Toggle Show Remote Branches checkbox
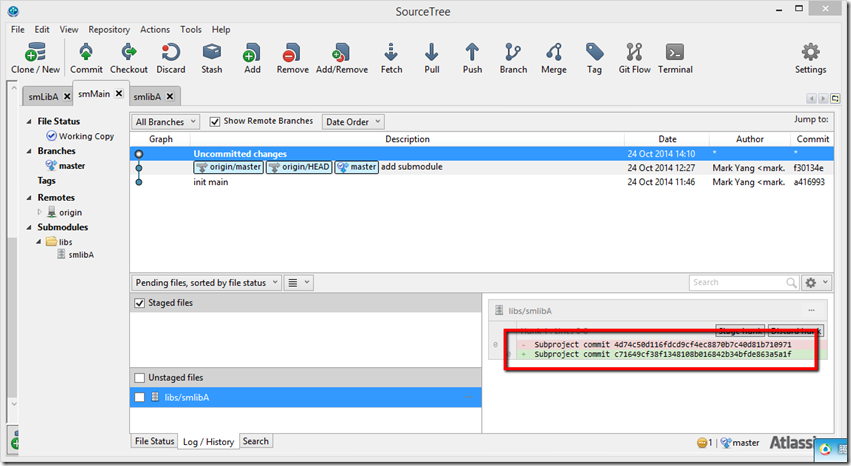The height and width of the screenshot is (466, 851). [x=215, y=122]
